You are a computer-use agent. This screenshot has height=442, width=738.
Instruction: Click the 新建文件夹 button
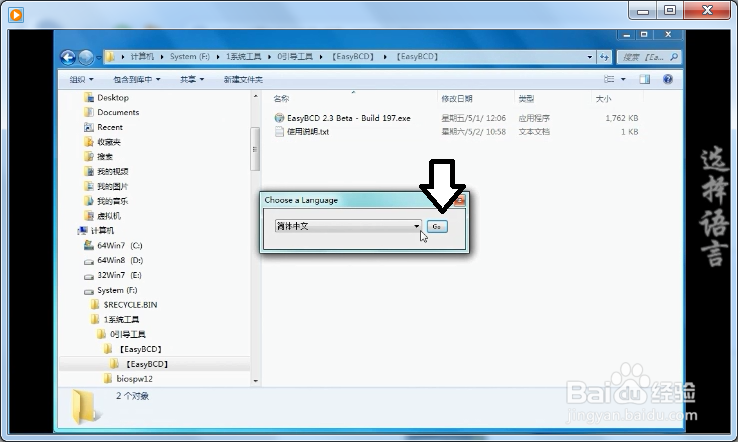243,80
